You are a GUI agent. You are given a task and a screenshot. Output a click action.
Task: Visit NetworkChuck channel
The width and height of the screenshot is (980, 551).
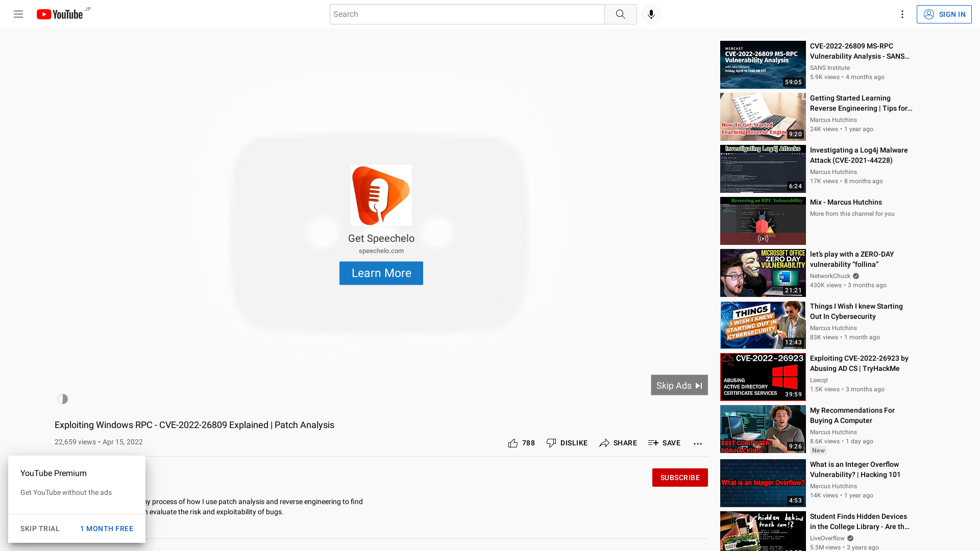point(830,276)
